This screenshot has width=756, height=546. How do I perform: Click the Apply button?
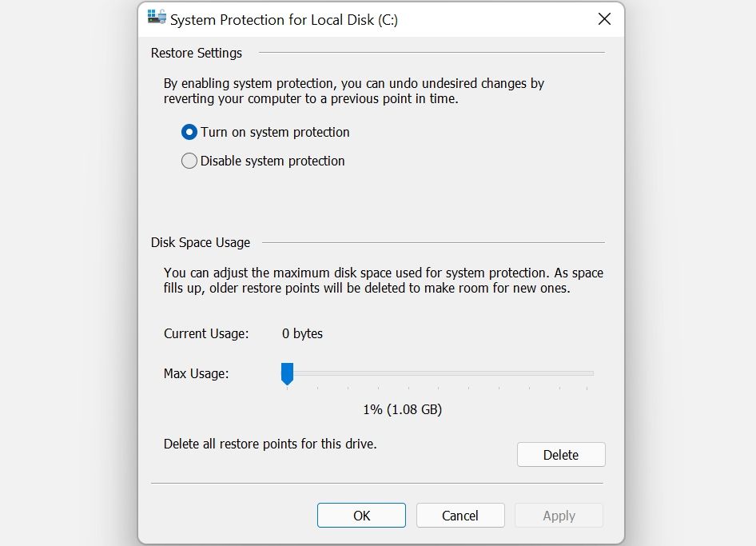tap(559, 515)
